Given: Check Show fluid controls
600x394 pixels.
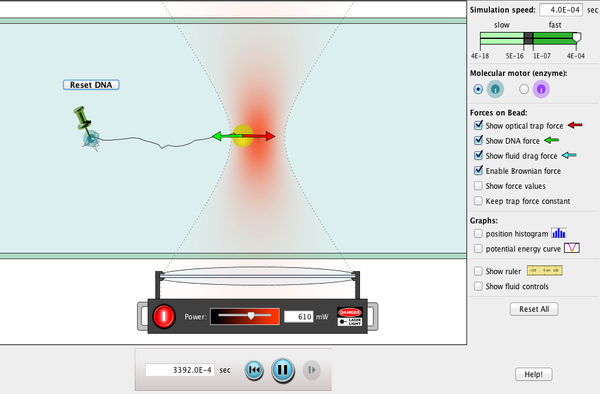Looking at the screenshot, I should pyautogui.click(x=478, y=286).
